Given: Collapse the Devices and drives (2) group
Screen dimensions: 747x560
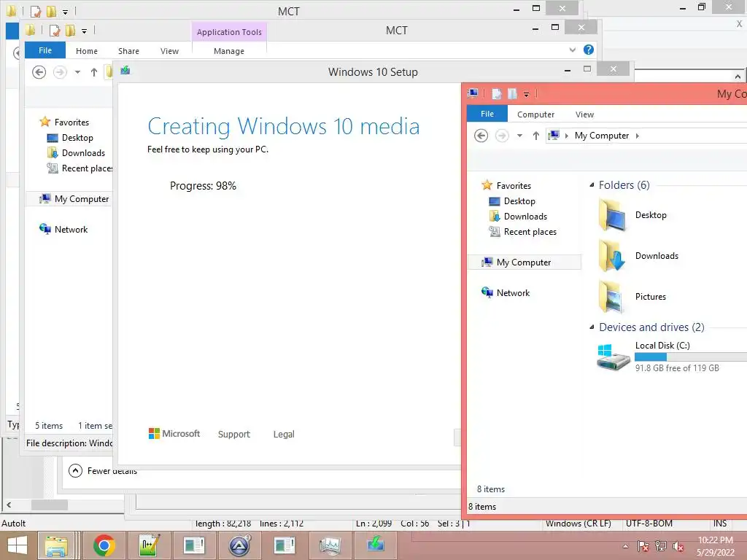Looking at the screenshot, I should point(592,327).
